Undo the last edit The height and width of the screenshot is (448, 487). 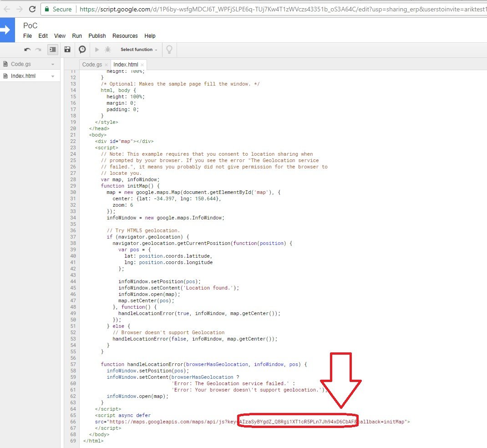point(27,49)
